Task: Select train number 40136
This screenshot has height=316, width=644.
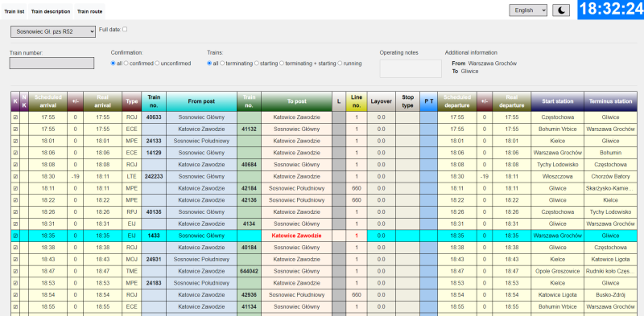Action: pos(154,212)
